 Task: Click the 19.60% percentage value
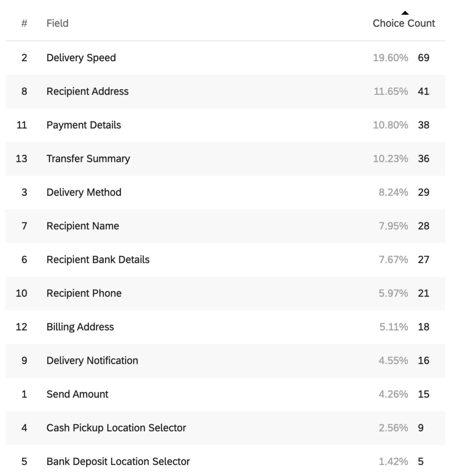(390, 58)
